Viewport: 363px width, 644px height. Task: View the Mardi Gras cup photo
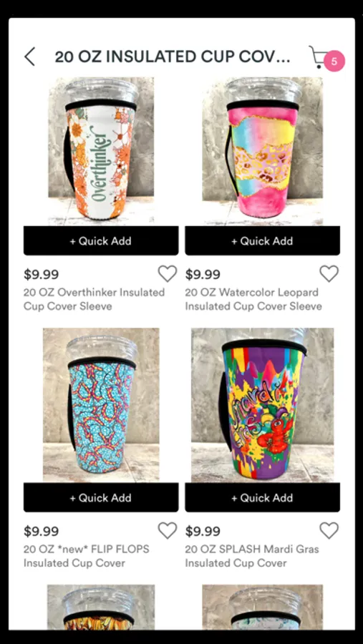[x=262, y=405]
